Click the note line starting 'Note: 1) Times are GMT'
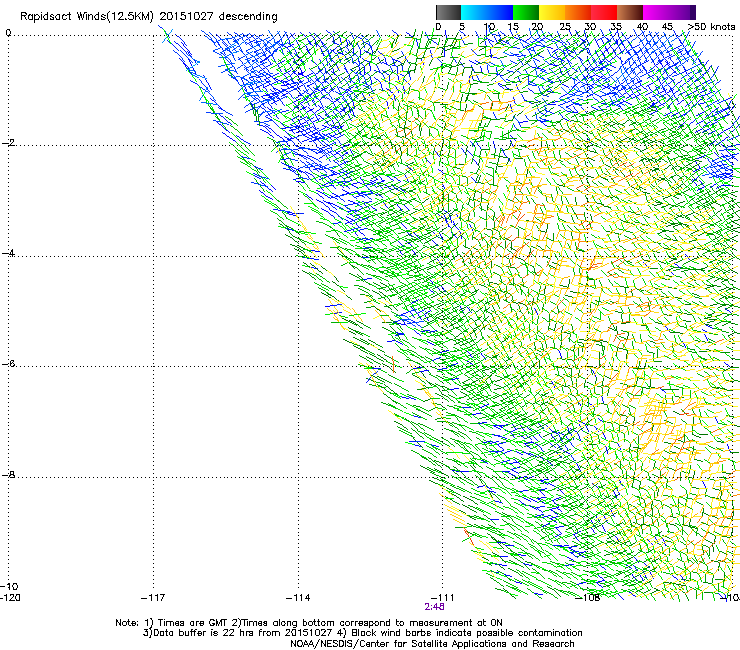 [309, 623]
